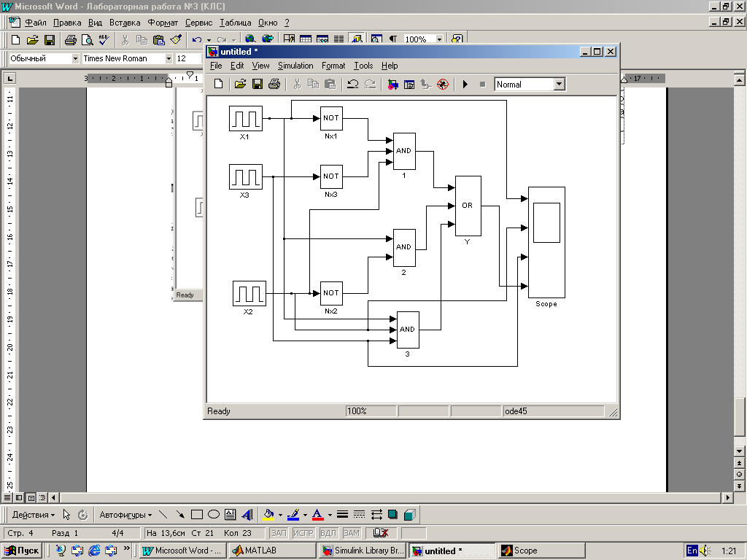Toggle the Drawing toolbar icon in Word
747x560 pixels.
point(357,39)
